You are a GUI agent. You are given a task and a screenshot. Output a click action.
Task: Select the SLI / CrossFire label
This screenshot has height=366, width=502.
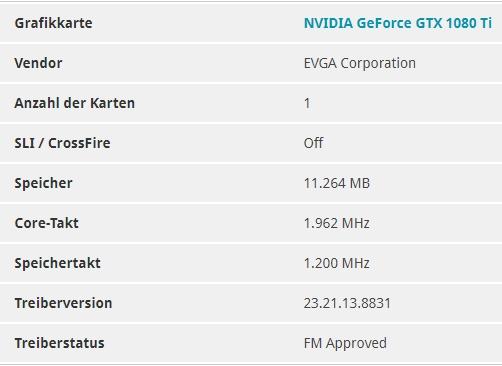(62, 143)
